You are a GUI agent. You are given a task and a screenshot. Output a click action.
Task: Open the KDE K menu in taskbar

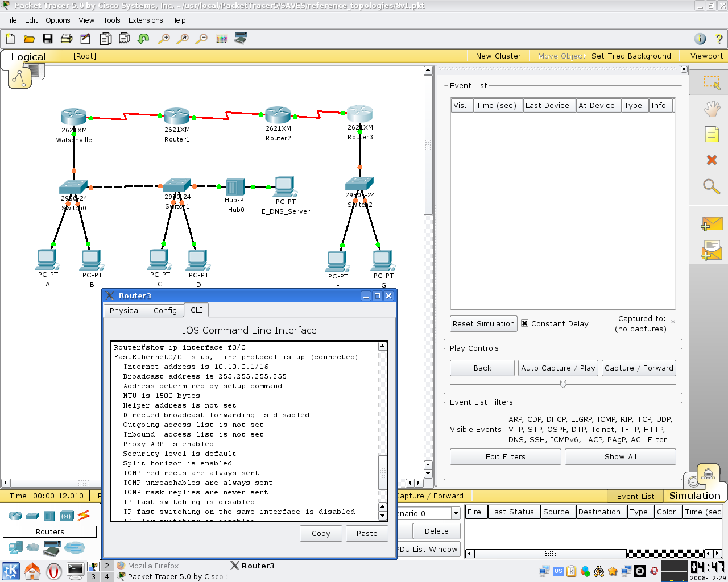[x=11, y=571]
